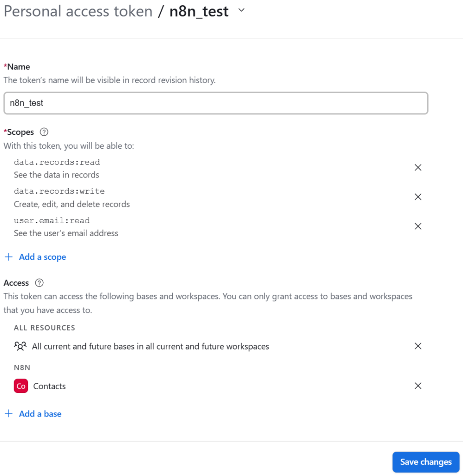The height and width of the screenshot is (476, 463).
Task: Click the plus icon beside Add a base
Action: point(8,414)
